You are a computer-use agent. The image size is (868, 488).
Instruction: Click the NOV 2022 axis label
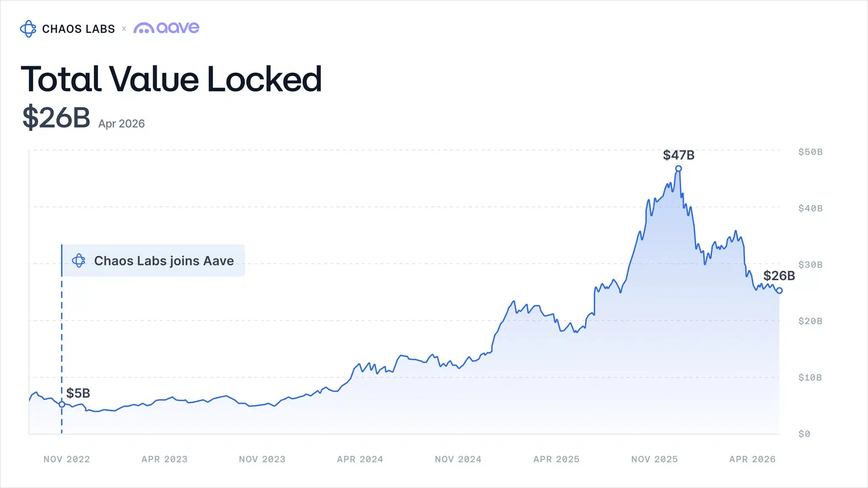[x=67, y=459]
